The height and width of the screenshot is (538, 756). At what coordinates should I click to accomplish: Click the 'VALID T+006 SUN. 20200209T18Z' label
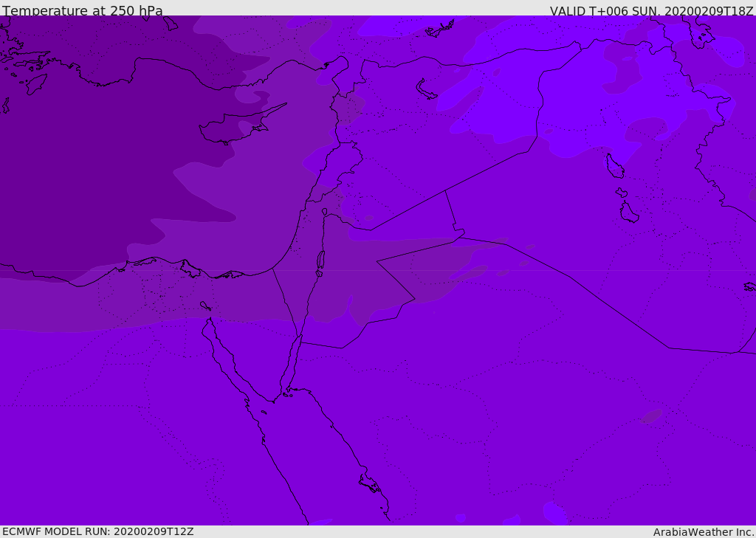point(652,10)
